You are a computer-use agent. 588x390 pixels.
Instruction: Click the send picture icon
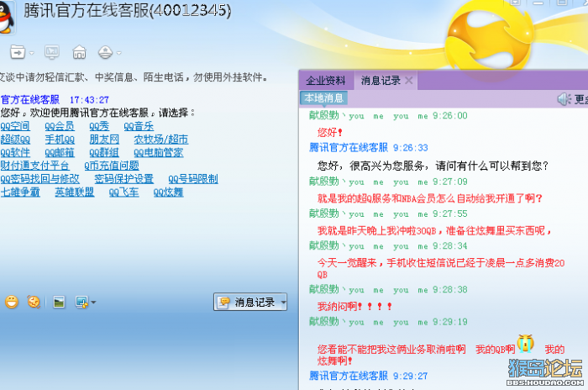[59, 302]
